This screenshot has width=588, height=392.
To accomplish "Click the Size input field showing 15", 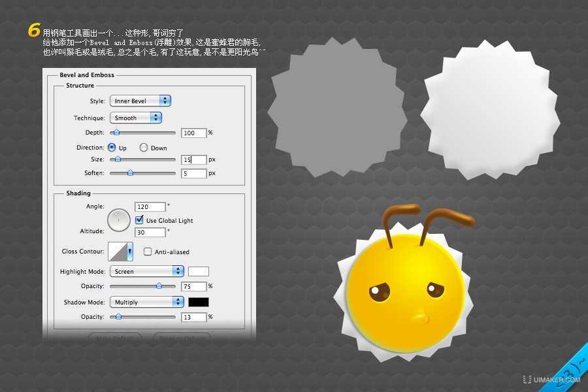I will tap(192, 159).
